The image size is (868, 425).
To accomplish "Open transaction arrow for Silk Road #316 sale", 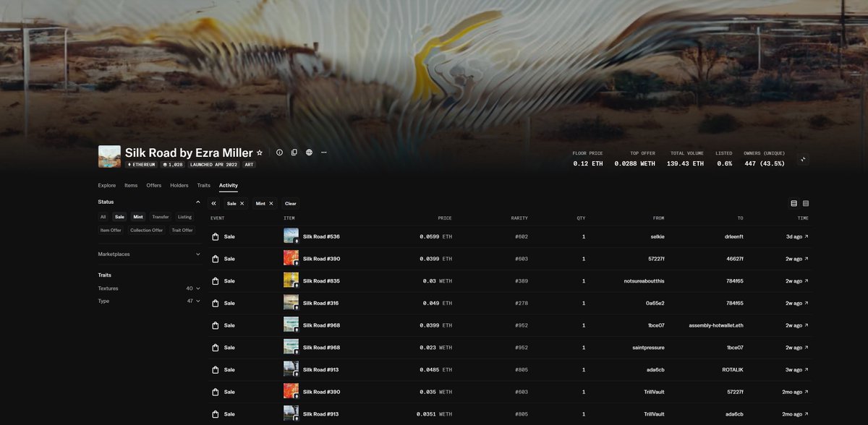I will [807, 304].
